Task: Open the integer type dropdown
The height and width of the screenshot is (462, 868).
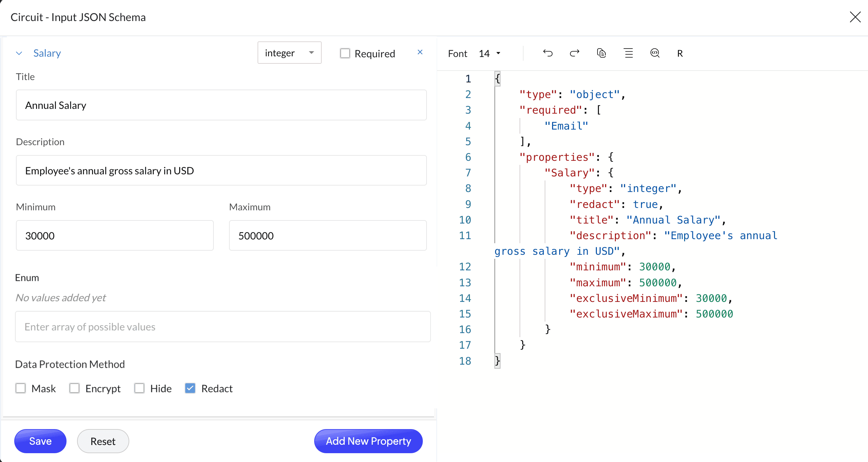Action: coord(289,53)
